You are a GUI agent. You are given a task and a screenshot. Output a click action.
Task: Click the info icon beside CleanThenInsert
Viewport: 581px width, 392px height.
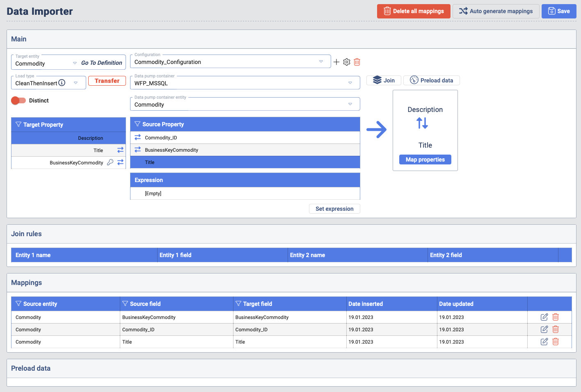click(62, 82)
